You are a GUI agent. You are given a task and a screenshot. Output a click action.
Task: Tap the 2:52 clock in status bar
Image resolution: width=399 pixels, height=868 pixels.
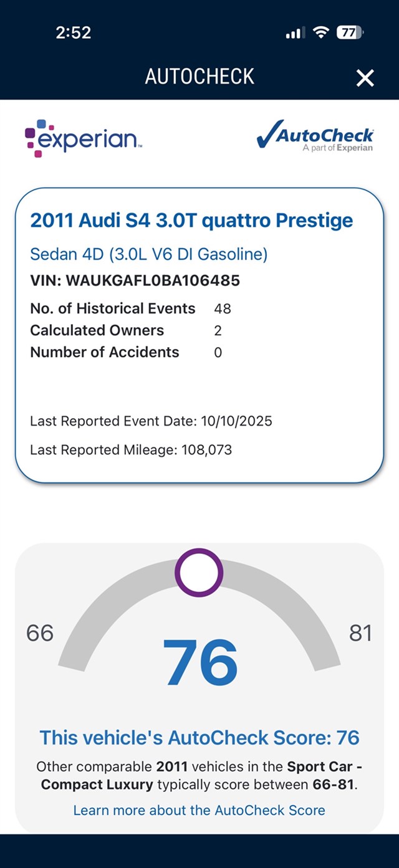click(x=74, y=33)
